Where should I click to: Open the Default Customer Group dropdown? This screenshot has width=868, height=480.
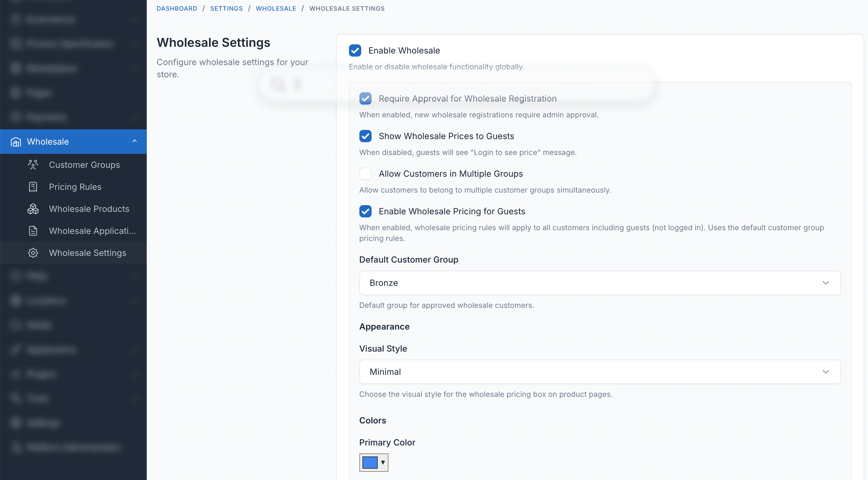point(599,283)
